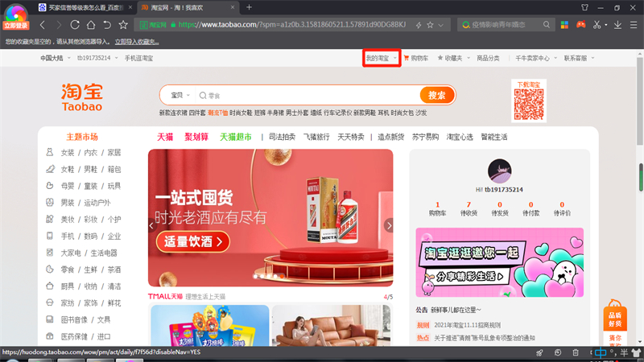Open address bar dropdown chevron
The image size is (644, 362).
tap(440, 26)
